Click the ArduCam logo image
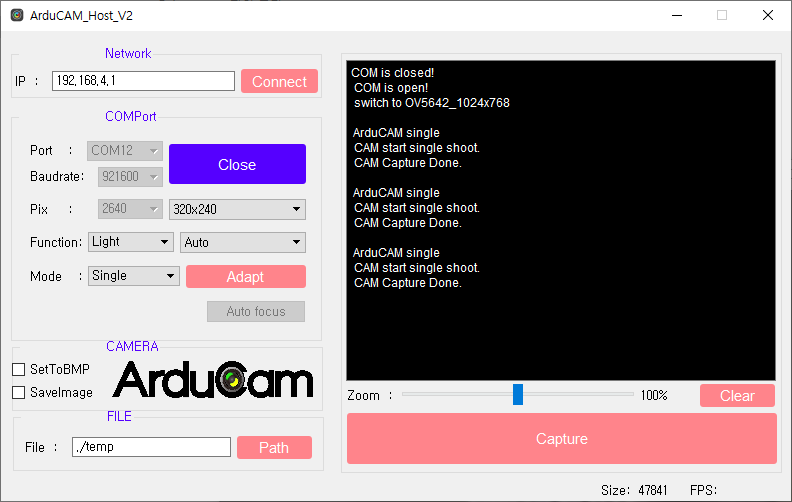The width and height of the screenshot is (792, 502). [x=213, y=379]
